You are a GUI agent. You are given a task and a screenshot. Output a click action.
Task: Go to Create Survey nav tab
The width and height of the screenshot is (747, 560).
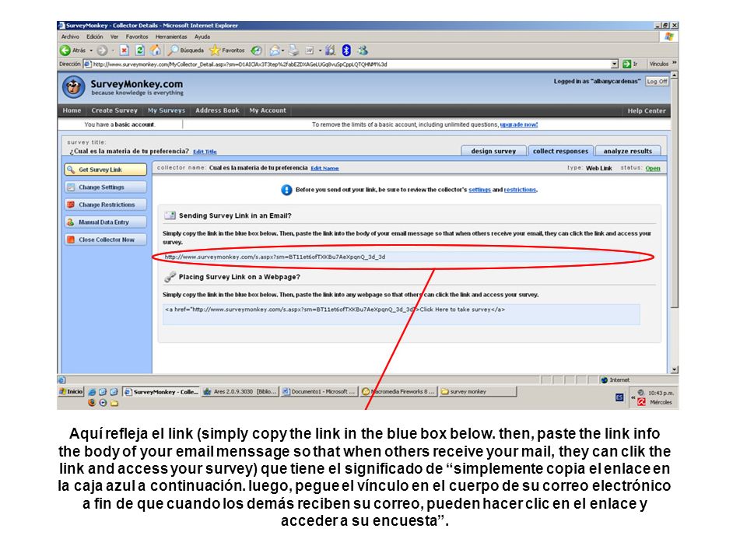click(114, 110)
